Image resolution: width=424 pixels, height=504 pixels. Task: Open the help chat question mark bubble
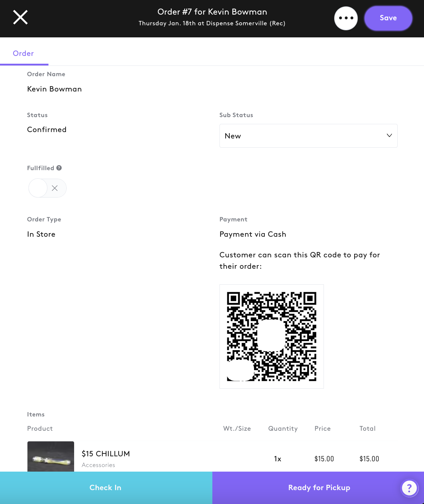pyautogui.click(x=409, y=488)
